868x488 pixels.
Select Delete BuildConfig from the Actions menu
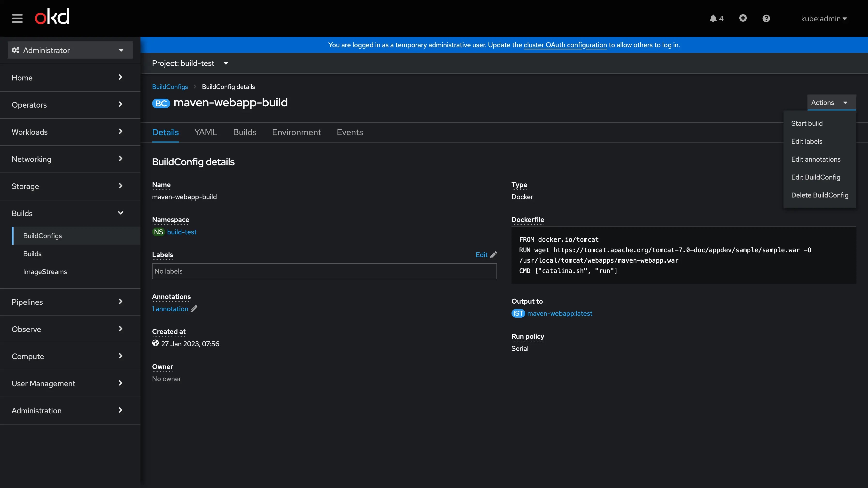[820, 195]
